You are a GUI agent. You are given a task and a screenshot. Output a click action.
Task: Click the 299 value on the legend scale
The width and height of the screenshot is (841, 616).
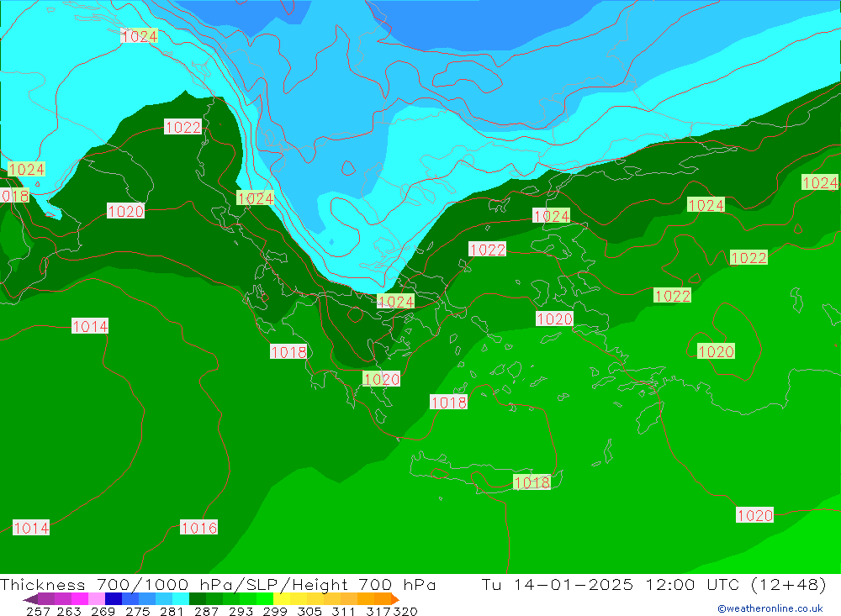click(x=272, y=611)
